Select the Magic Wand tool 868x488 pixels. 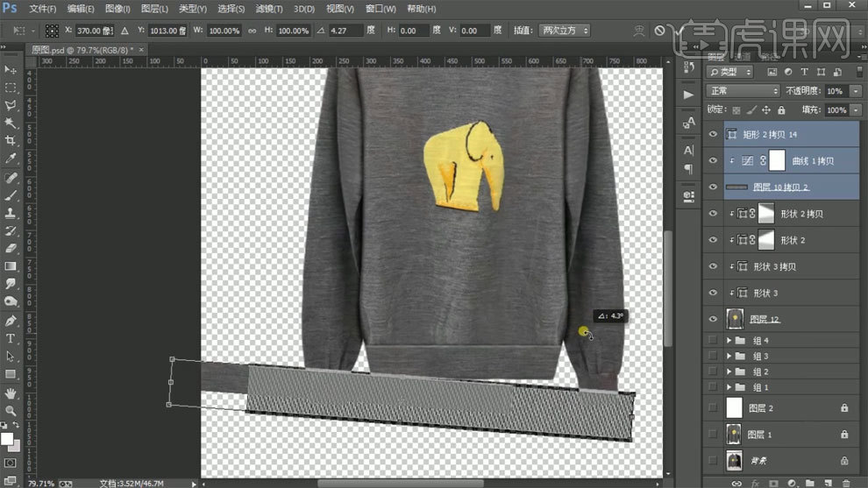[10, 123]
